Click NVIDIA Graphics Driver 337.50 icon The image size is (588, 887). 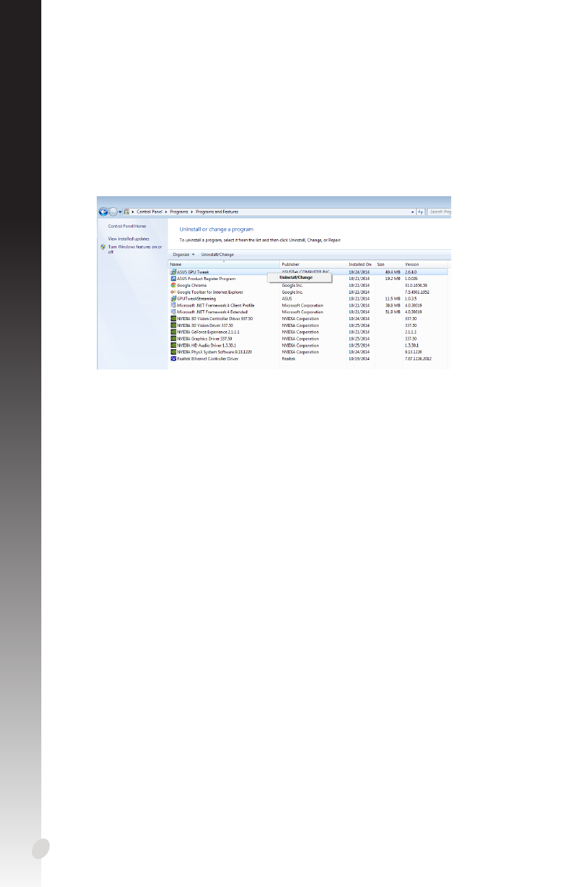[173, 339]
